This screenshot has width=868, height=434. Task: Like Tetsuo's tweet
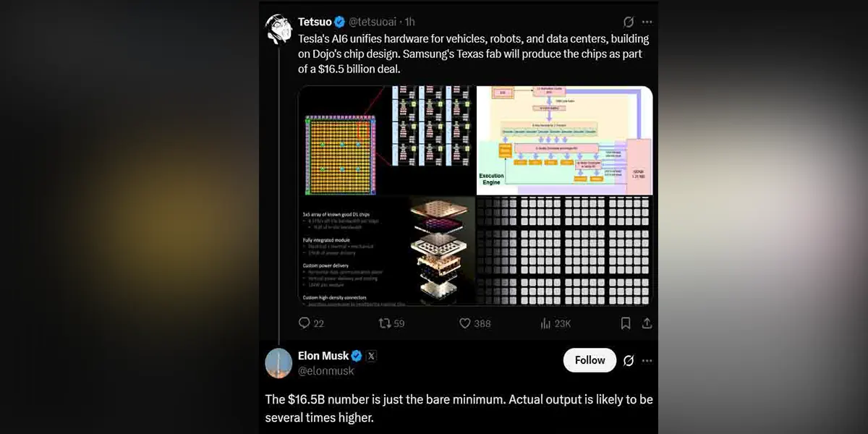(x=463, y=323)
